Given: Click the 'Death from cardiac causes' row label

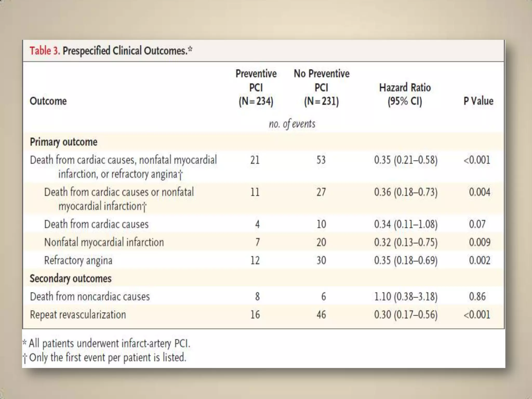Looking at the screenshot, I should click(x=96, y=224).
